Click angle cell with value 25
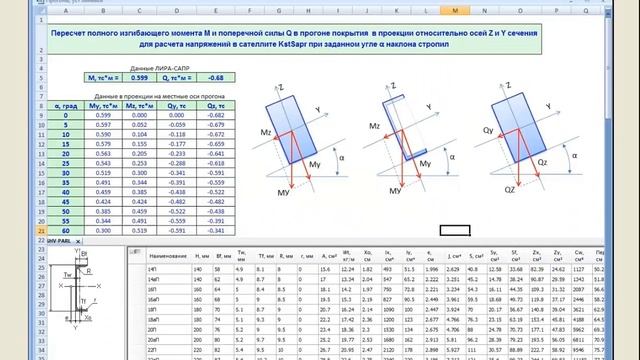The image size is (640, 360). 66,163
